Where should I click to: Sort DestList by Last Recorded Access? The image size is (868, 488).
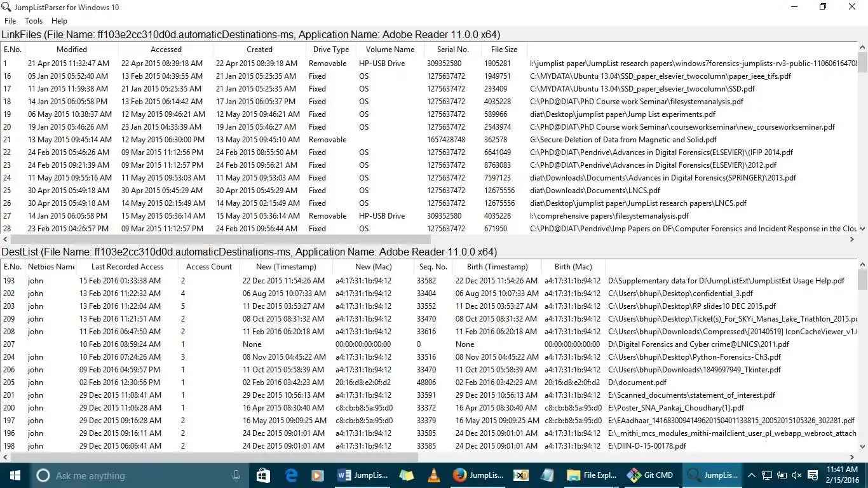click(x=127, y=266)
